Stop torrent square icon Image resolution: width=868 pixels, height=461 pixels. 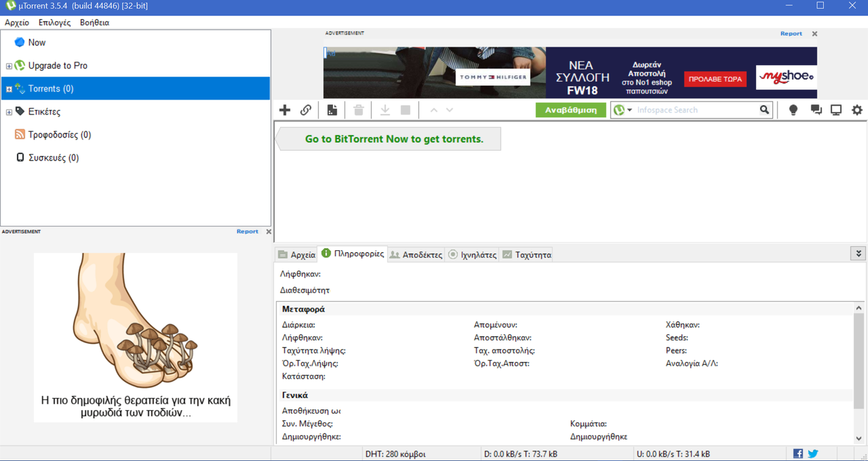pos(406,110)
